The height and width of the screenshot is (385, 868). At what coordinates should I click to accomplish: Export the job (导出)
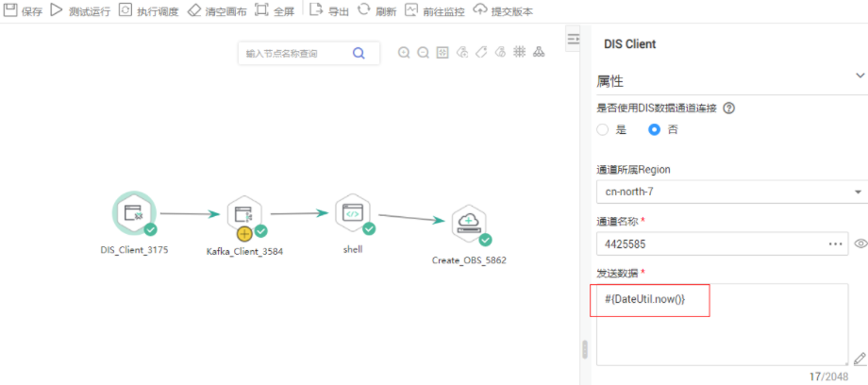329,10
